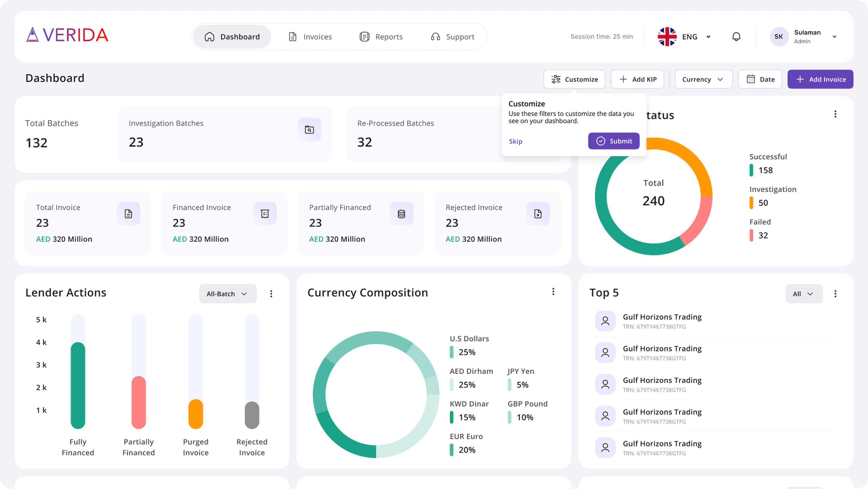Open the Currency dropdown

point(703,80)
